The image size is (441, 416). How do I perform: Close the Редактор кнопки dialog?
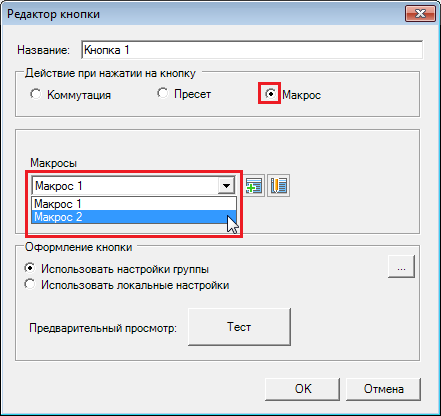(420, 14)
